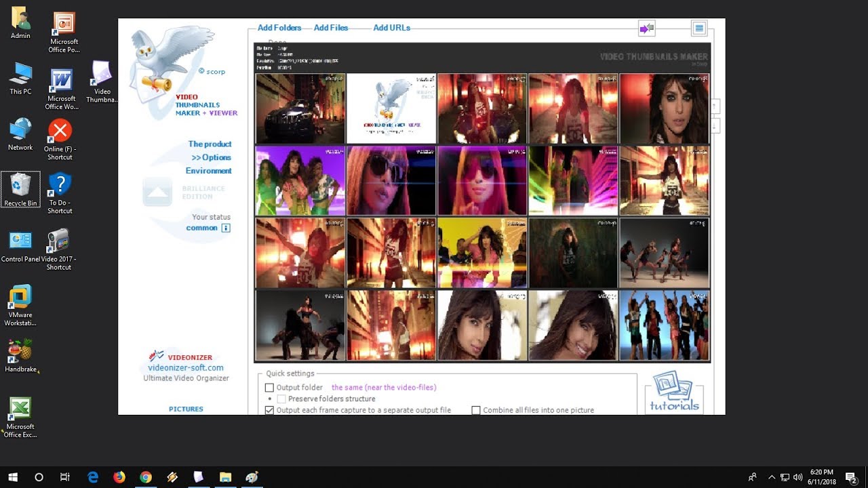Select the first car thumbnail in the grid
868x488 pixels.
pos(300,108)
